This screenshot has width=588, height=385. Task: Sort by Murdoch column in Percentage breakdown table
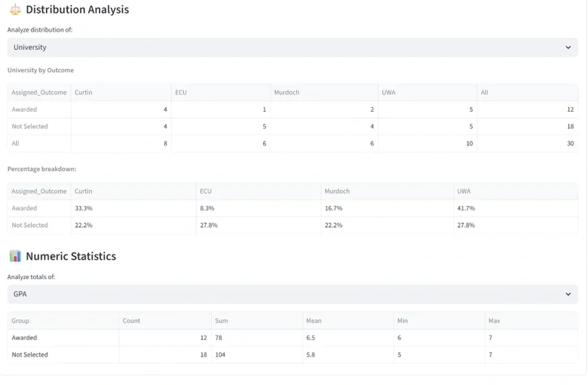[338, 191]
